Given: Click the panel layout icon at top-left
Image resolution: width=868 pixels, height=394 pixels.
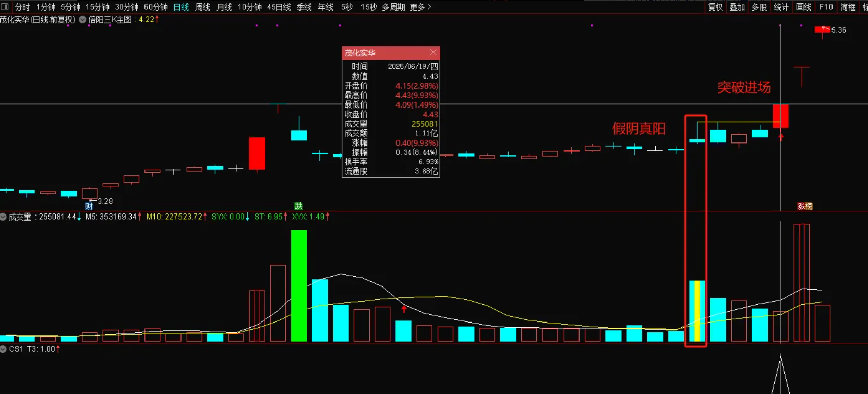Looking at the screenshot, I should point(5,7).
